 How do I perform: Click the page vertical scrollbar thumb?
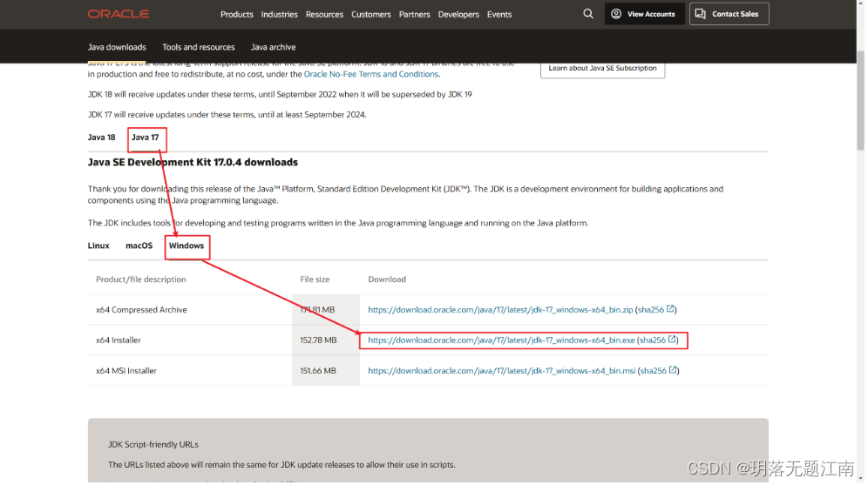(x=860, y=100)
